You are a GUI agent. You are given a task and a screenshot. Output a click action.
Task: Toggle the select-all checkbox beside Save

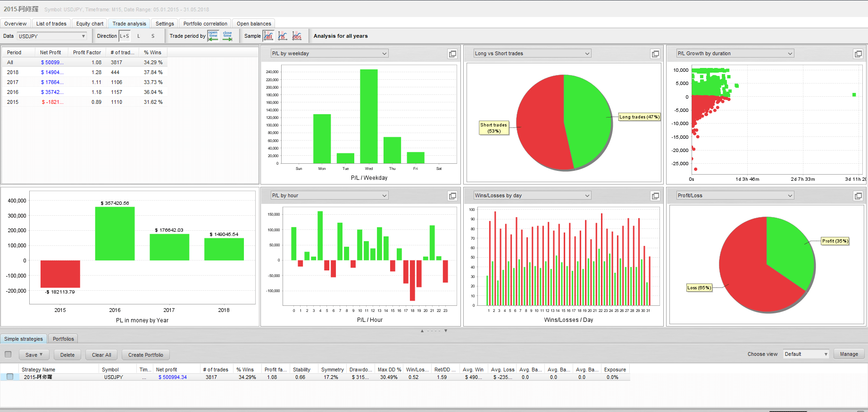pyautogui.click(x=8, y=354)
